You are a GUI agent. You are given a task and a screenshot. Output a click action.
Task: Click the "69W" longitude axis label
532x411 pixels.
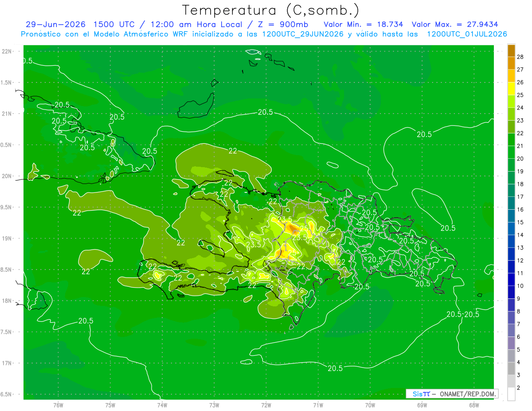pyautogui.click(x=422, y=405)
